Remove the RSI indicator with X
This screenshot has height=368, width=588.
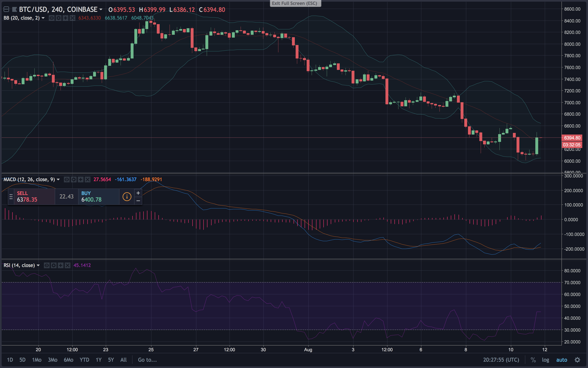click(x=68, y=265)
